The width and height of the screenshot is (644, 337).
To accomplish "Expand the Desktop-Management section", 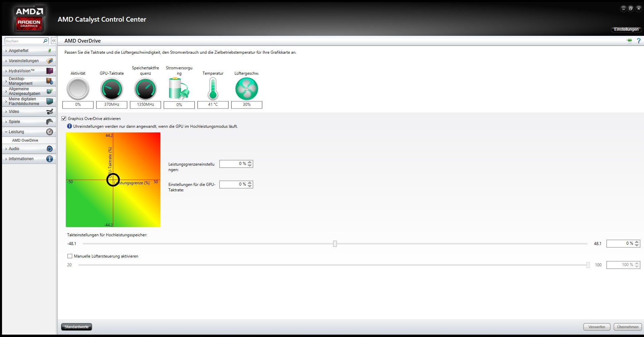I will pyautogui.click(x=6, y=81).
